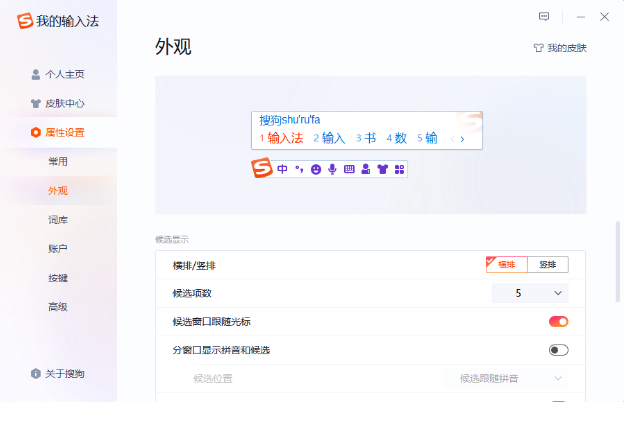Open the 按键 settings tab
Screen dimensions: 627x434
click(58, 278)
